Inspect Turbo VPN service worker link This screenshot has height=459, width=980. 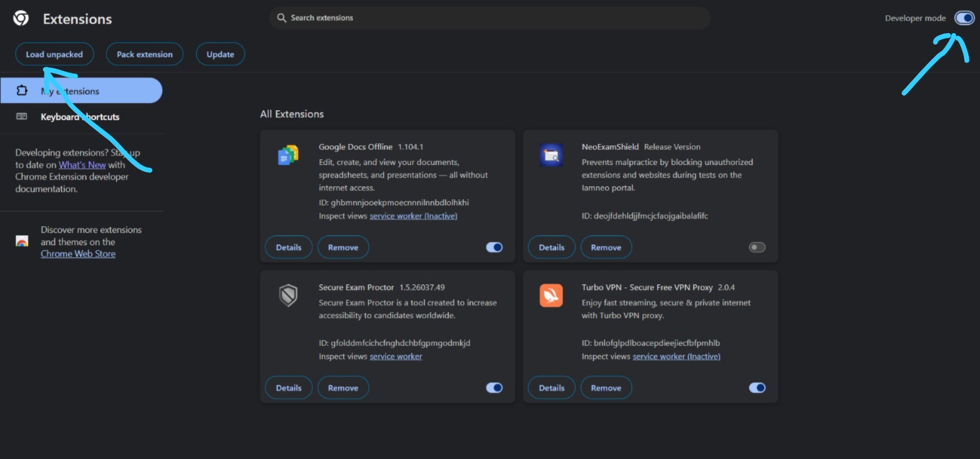(x=676, y=356)
